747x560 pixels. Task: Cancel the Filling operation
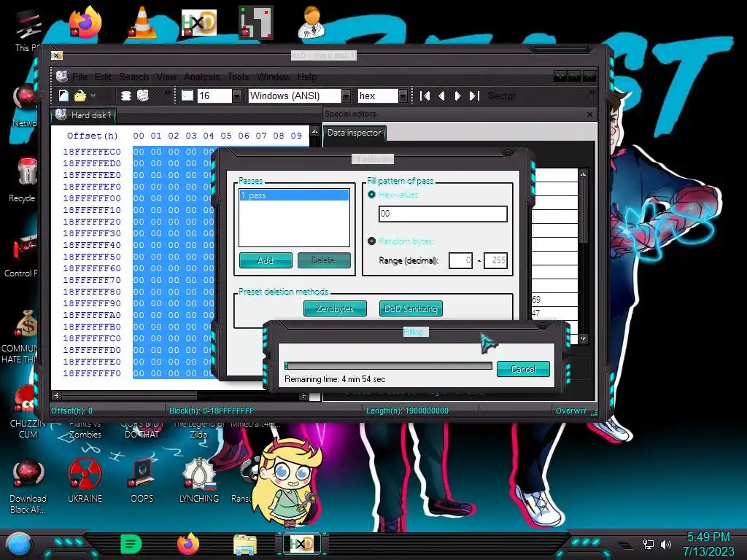[x=523, y=369]
